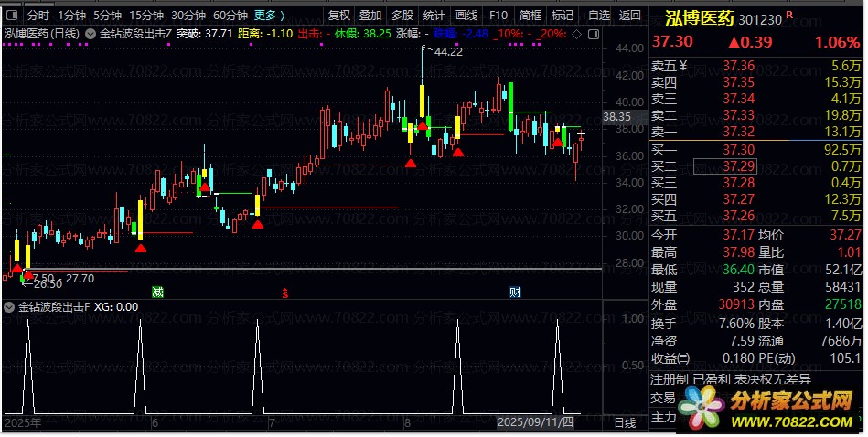The height and width of the screenshot is (437, 868).
Task: Click the blue 财 marker on timeline
Action: pos(515,292)
